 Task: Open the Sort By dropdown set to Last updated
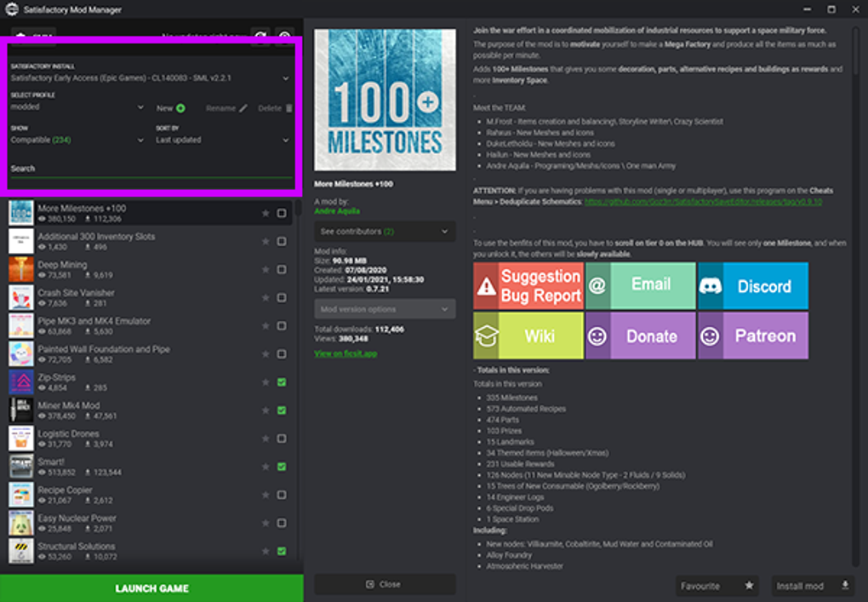pos(223,140)
